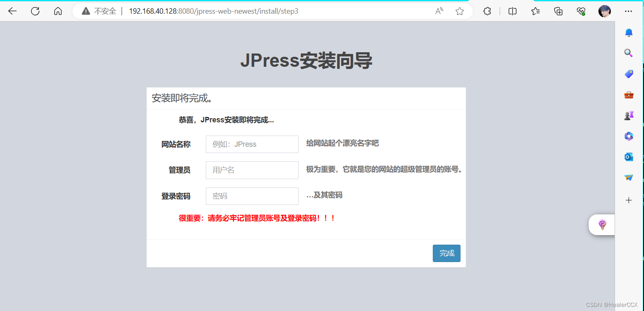Viewport: 644px width, 311px height.
Task: Open browser essentials heart icon
Action: coord(581,11)
